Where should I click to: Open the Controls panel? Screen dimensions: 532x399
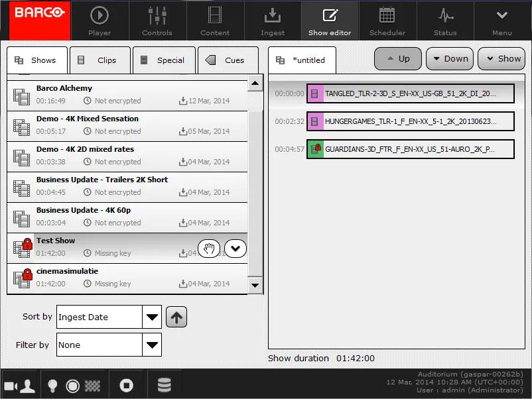click(157, 21)
